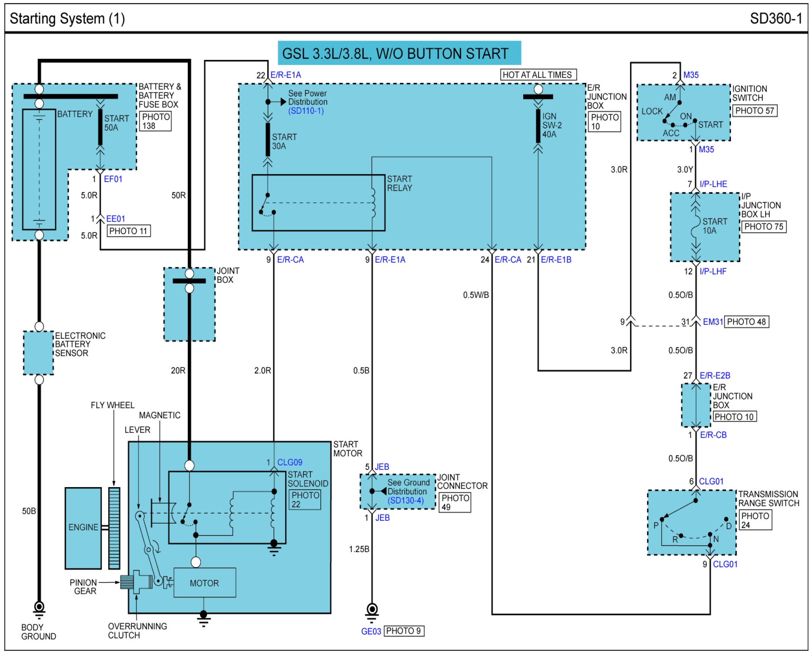
Task: Click the START RELAY coil symbol
Action: coord(373,203)
